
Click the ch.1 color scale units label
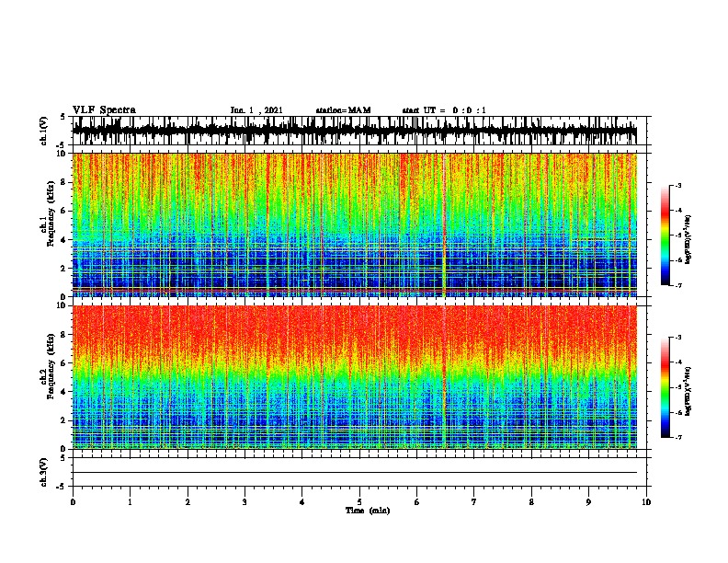(x=688, y=240)
